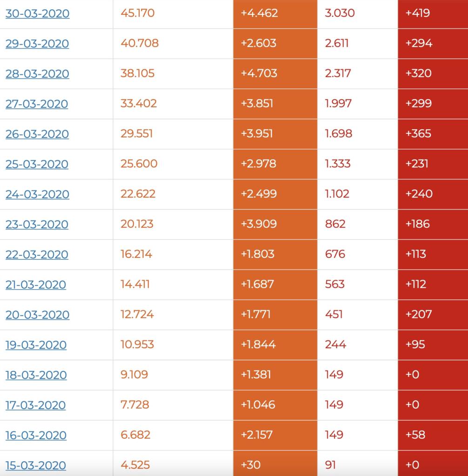Screen dimensions: 468x476
Task: Click the 45.170 total cases cell
Action: click(137, 13)
